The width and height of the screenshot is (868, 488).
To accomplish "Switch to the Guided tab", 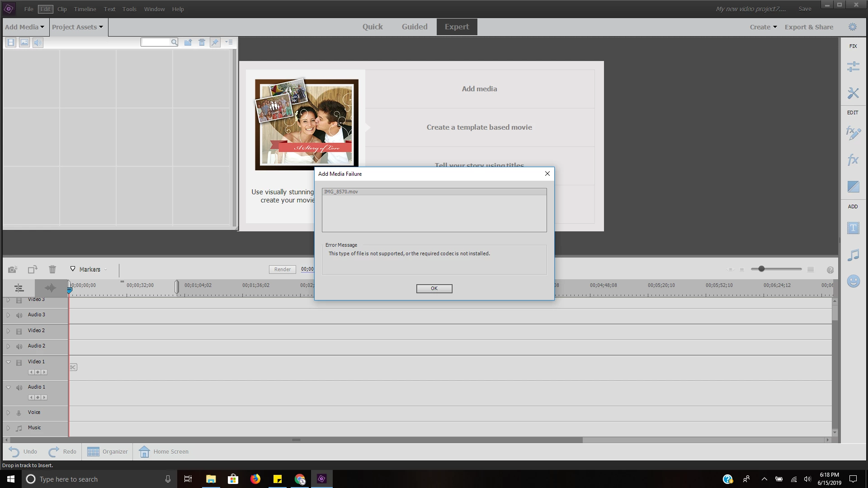I will point(414,27).
